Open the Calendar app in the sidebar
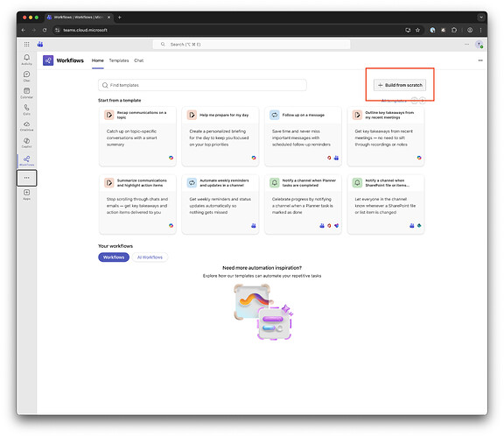 click(x=26, y=93)
